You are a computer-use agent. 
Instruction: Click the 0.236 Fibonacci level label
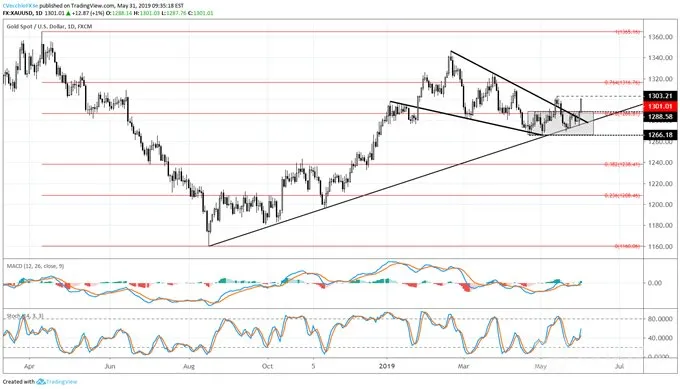pos(622,196)
